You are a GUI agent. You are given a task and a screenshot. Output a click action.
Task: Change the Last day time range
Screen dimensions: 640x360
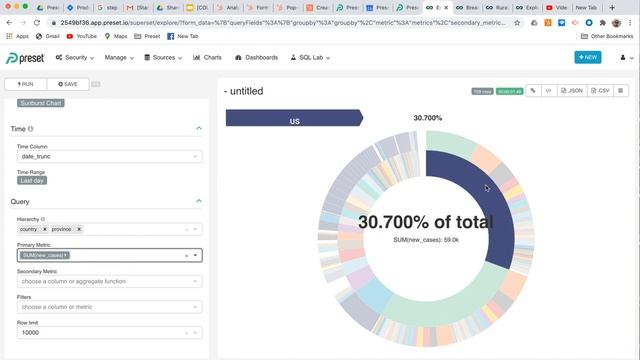click(x=32, y=181)
